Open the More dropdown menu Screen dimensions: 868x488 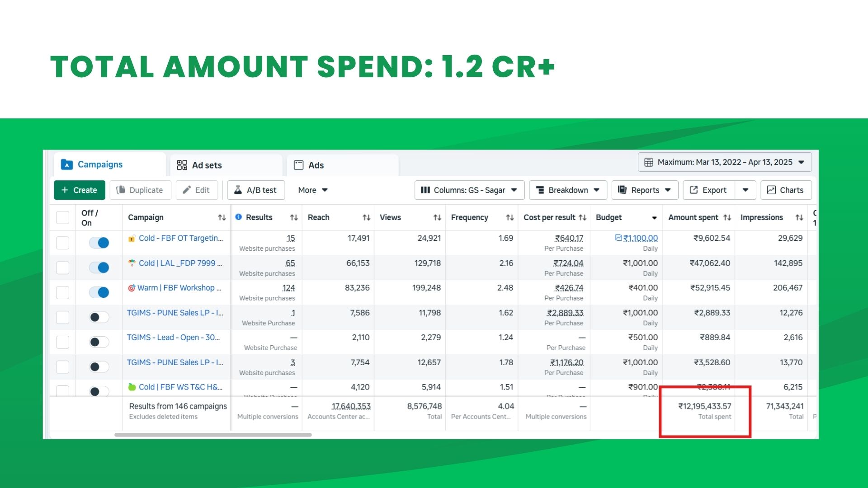click(313, 190)
